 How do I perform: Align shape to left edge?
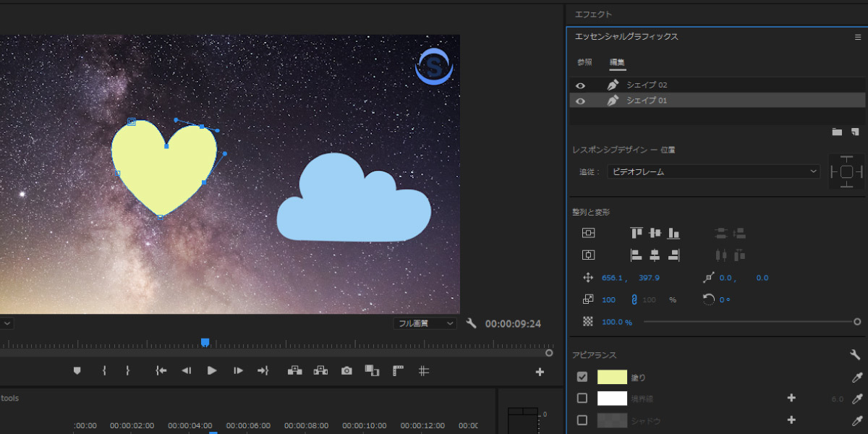click(637, 255)
